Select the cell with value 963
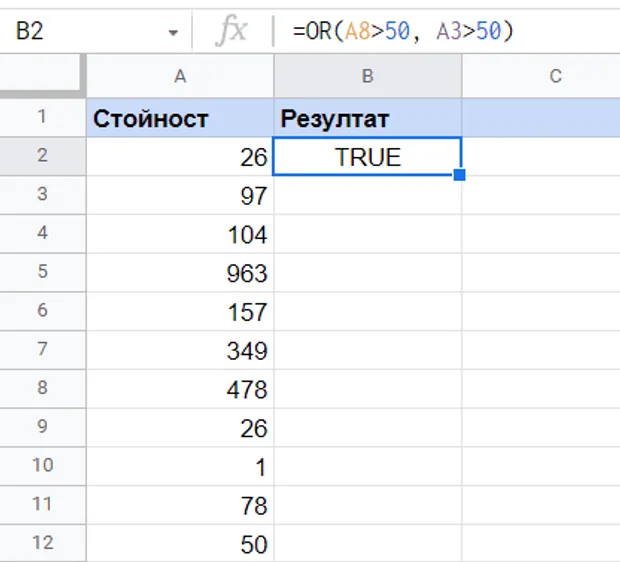The image size is (620, 562). coord(180,272)
